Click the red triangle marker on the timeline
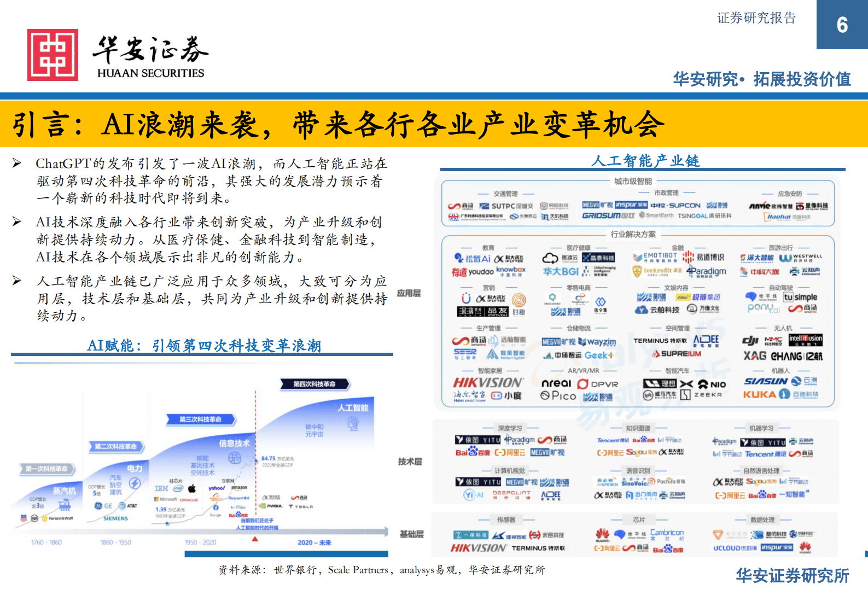The image size is (868, 601). (x=254, y=539)
